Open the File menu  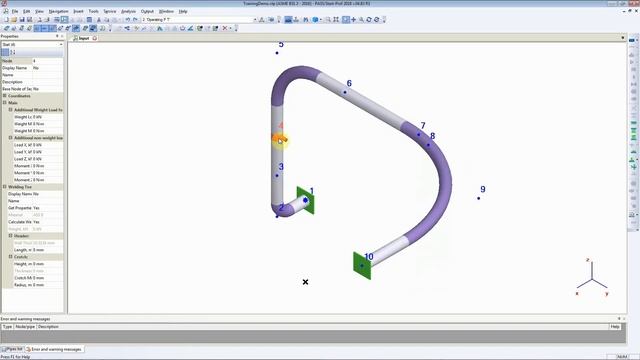tap(15, 11)
